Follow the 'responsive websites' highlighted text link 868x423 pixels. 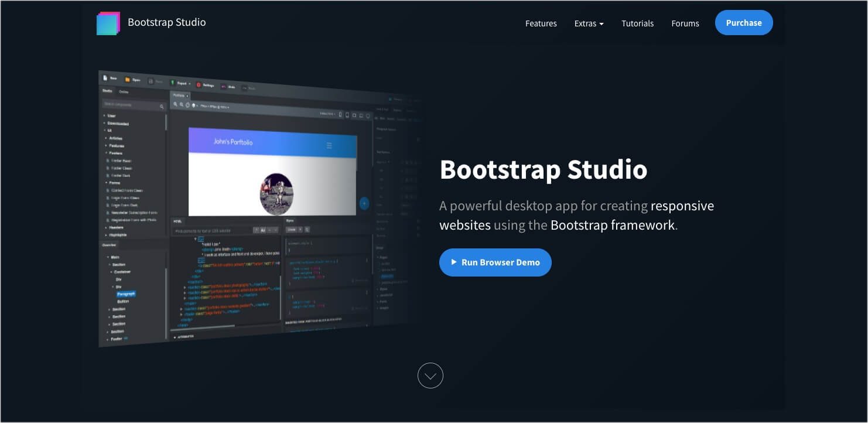[x=577, y=215]
